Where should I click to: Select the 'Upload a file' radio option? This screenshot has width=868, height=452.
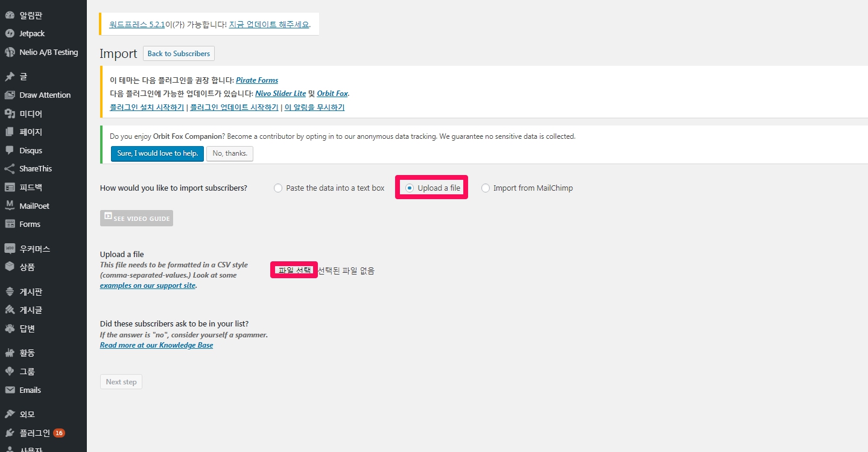point(410,188)
